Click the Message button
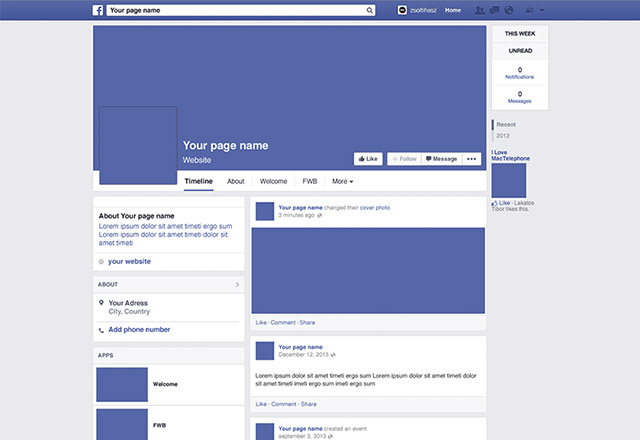 [x=440, y=159]
